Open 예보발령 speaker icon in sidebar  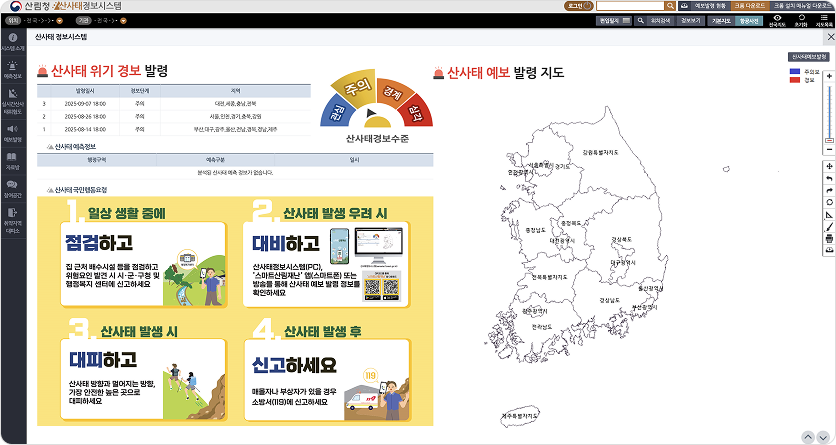tap(13, 132)
